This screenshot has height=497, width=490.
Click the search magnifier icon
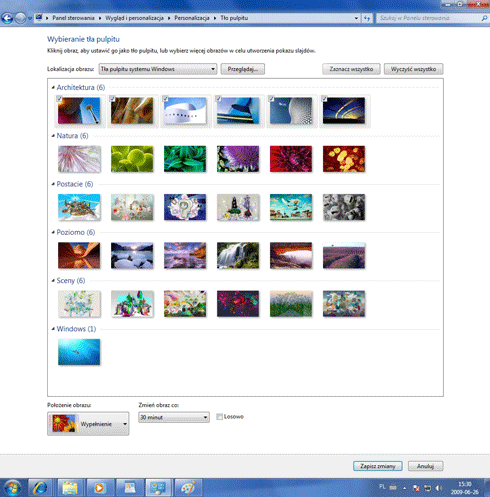pos(484,18)
